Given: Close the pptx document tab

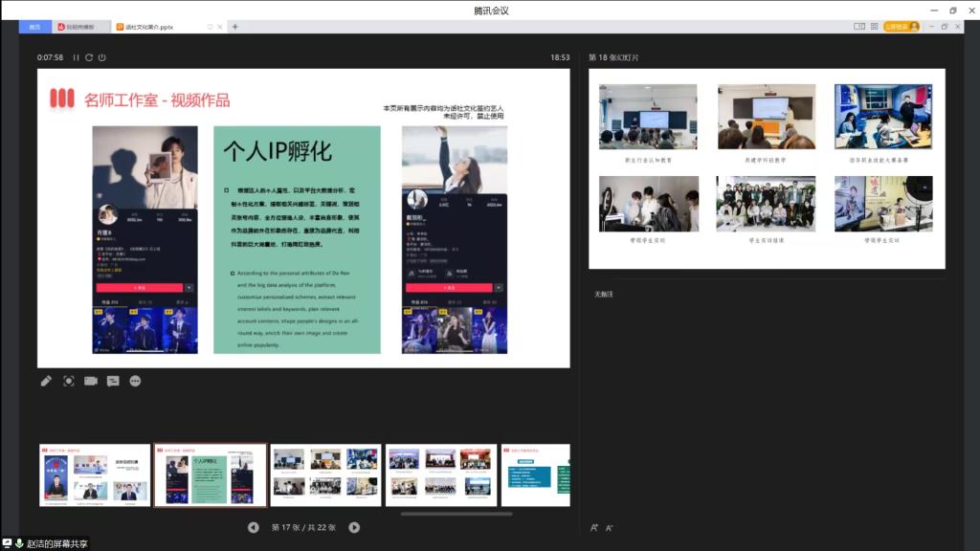Looking at the screenshot, I should (x=222, y=27).
